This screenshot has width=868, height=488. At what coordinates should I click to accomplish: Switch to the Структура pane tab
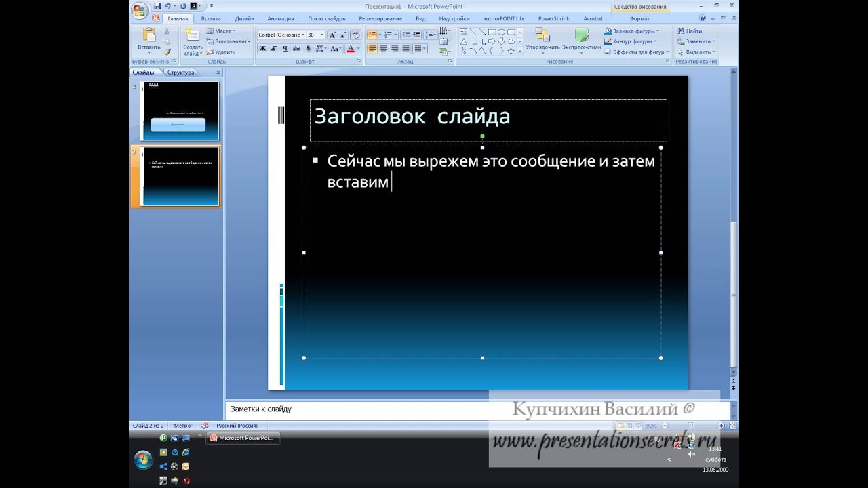click(180, 72)
